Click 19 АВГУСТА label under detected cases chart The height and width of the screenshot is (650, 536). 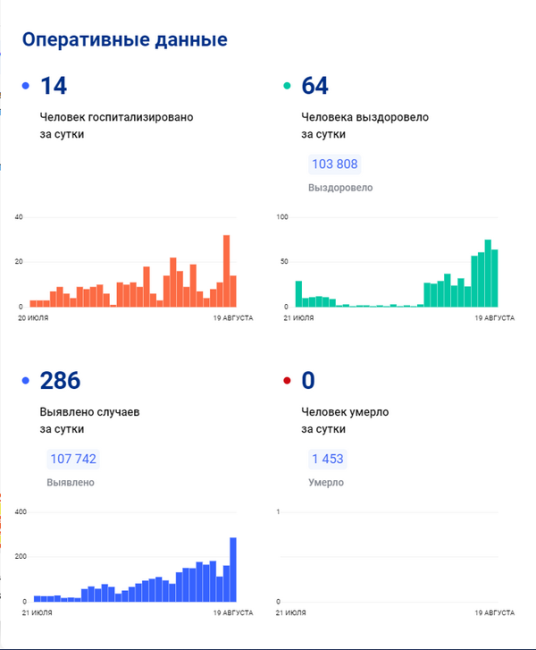(x=233, y=613)
